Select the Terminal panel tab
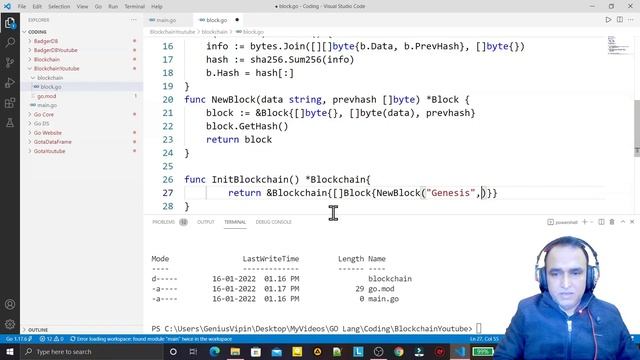640x360 pixels. [235, 222]
